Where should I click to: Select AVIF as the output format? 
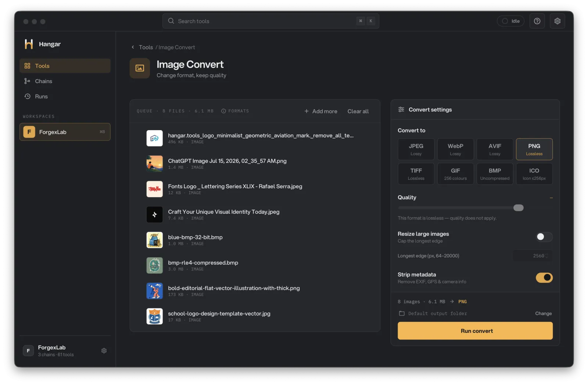[495, 149]
